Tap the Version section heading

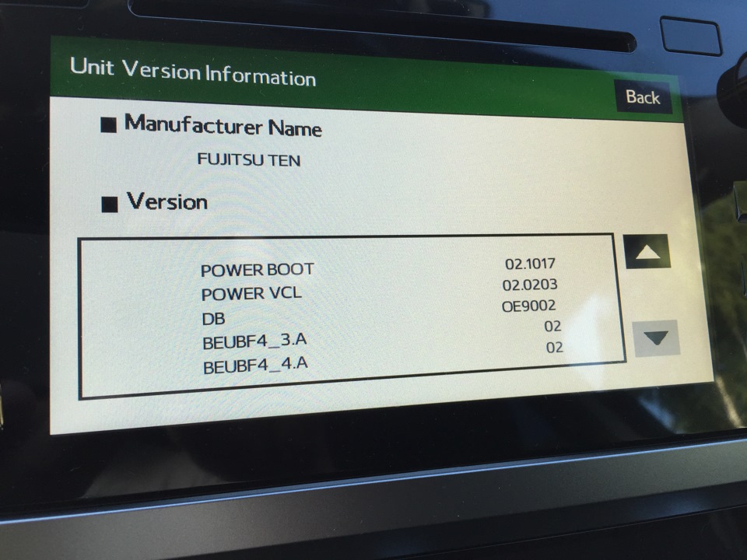(x=167, y=201)
